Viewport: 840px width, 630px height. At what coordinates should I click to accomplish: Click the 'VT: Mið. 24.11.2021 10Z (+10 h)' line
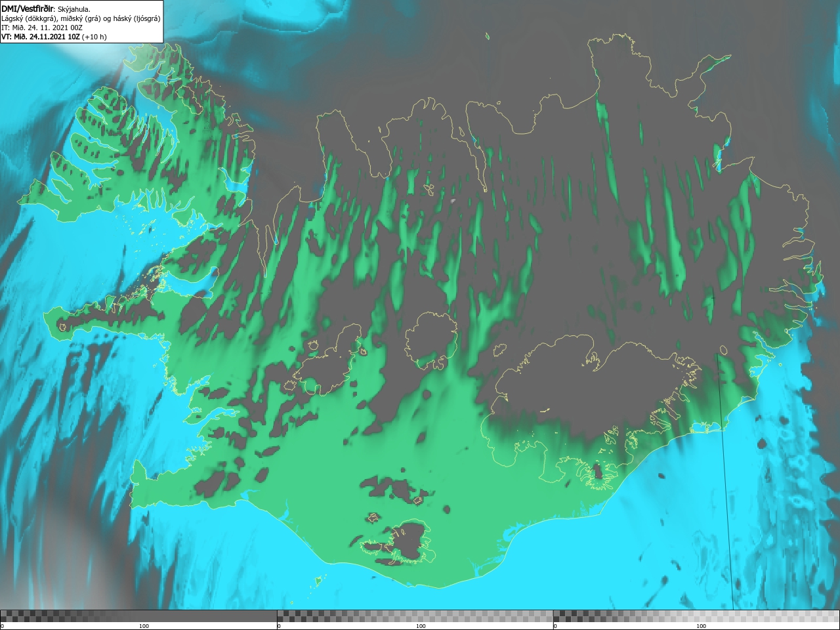[54, 37]
